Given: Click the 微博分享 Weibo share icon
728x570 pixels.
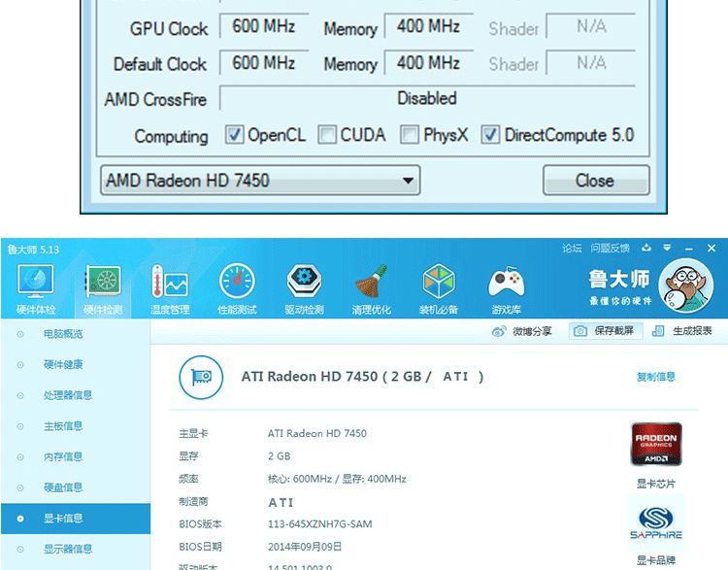Looking at the screenshot, I should [499, 331].
